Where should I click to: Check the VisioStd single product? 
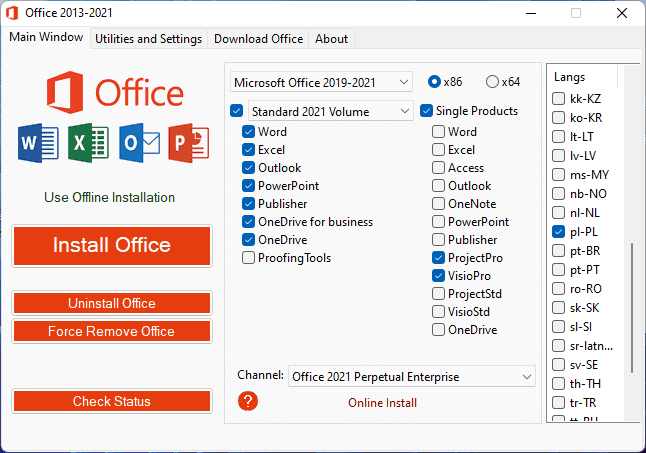pos(438,312)
